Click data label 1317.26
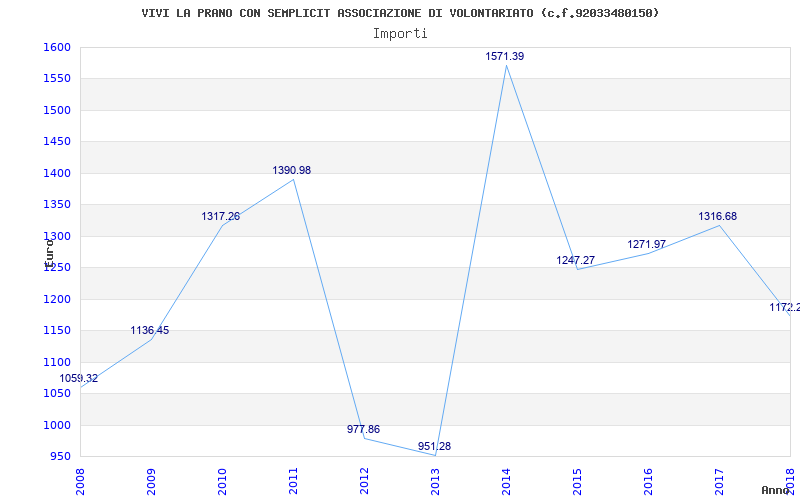The height and width of the screenshot is (500, 800). (x=220, y=216)
